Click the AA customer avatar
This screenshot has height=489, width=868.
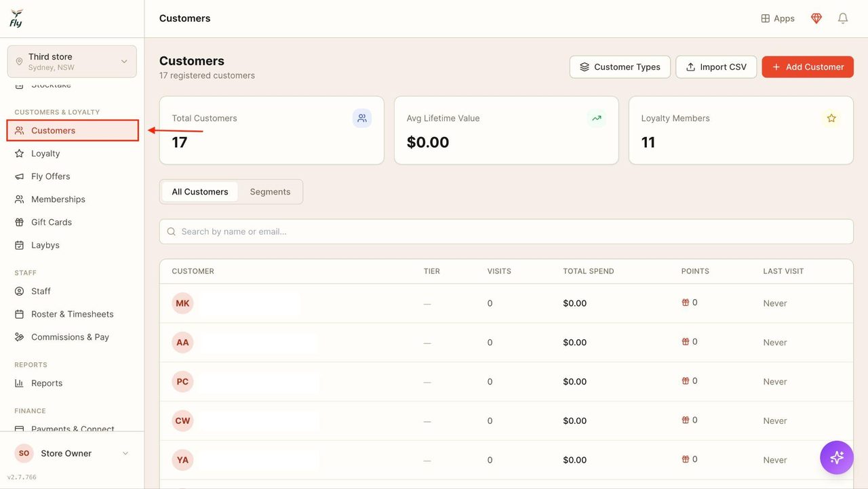tap(182, 343)
